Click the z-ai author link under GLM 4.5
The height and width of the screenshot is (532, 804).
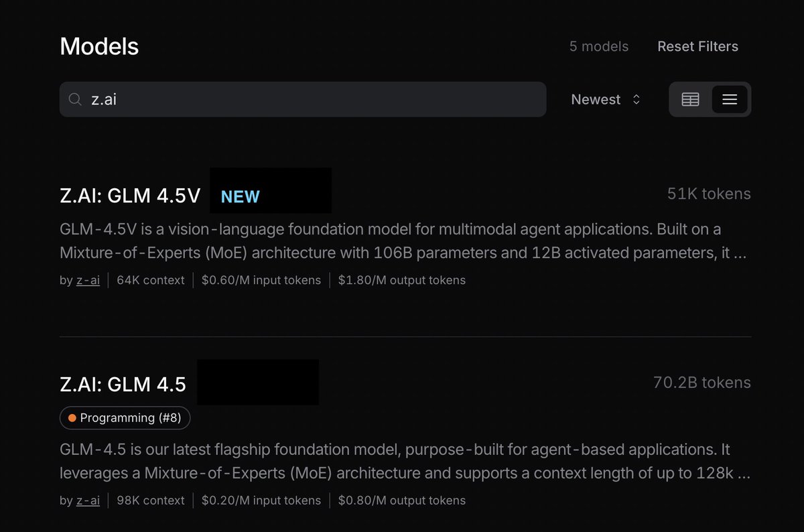pyautogui.click(x=88, y=501)
